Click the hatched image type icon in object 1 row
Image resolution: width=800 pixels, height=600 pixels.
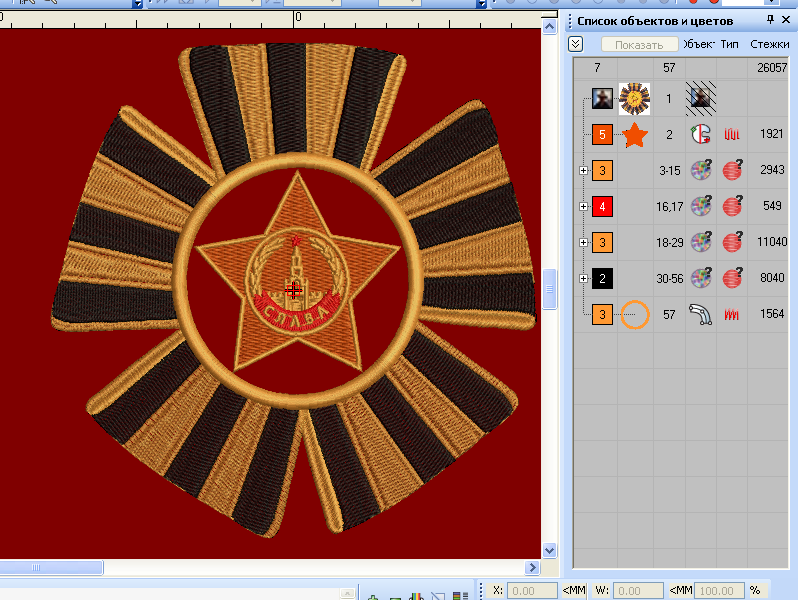[x=701, y=98]
